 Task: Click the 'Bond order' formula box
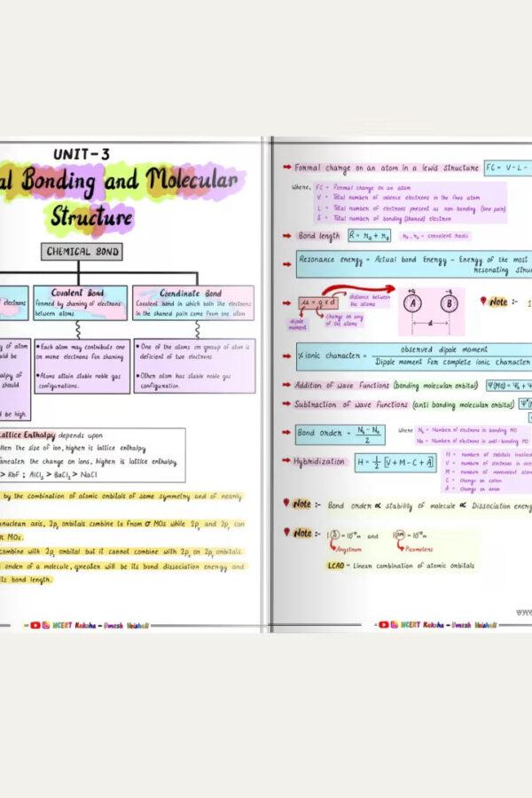[x=340, y=434]
